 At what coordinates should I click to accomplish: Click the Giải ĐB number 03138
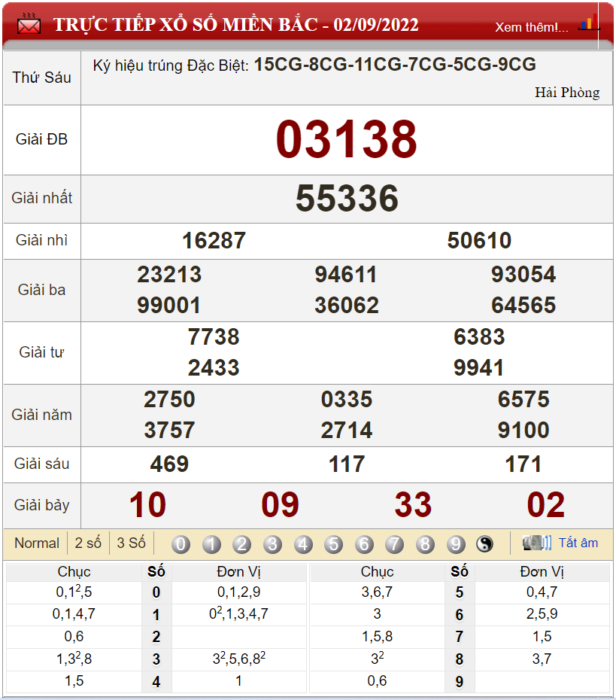tap(346, 140)
